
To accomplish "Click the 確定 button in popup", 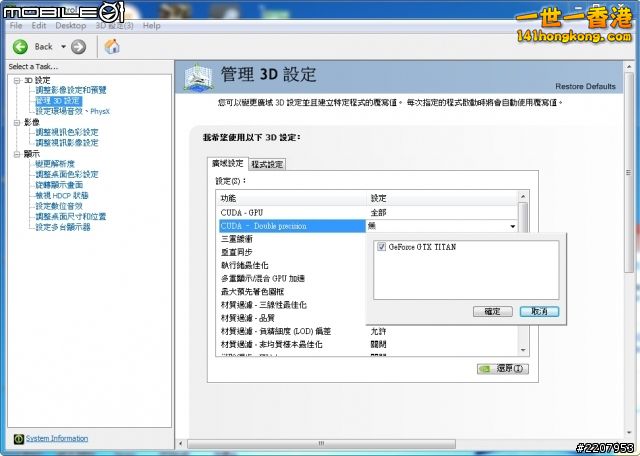I will pyautogui.click(x=492, y=312).
